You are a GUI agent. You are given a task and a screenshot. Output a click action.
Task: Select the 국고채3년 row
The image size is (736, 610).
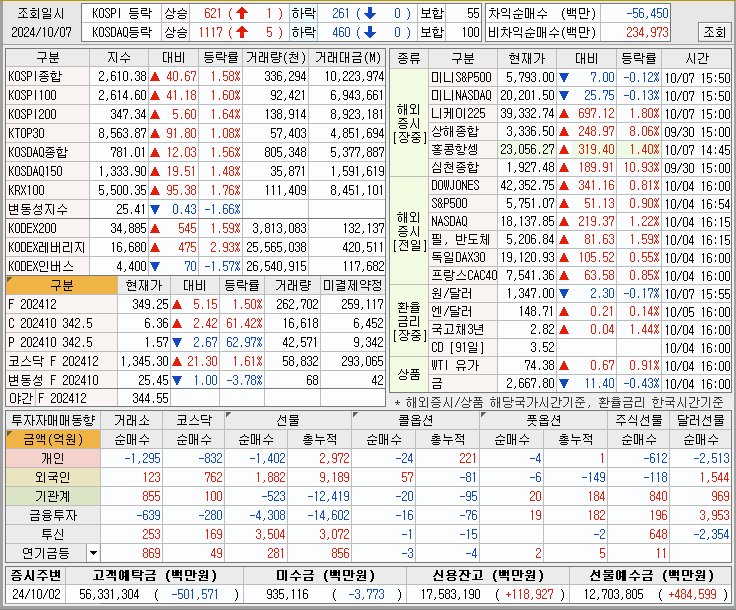580,330
